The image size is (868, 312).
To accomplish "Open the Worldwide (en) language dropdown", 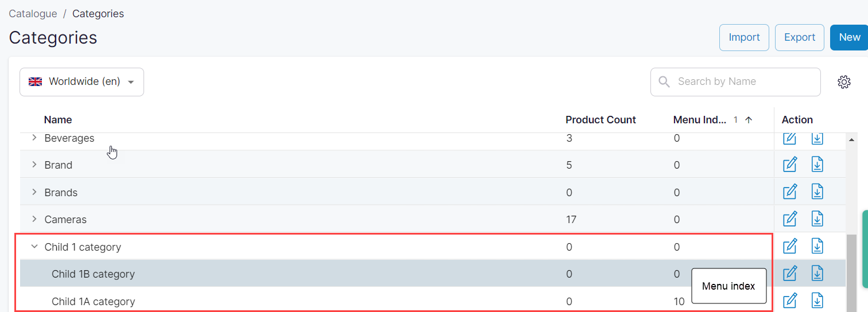I will (x=82, y=82).
